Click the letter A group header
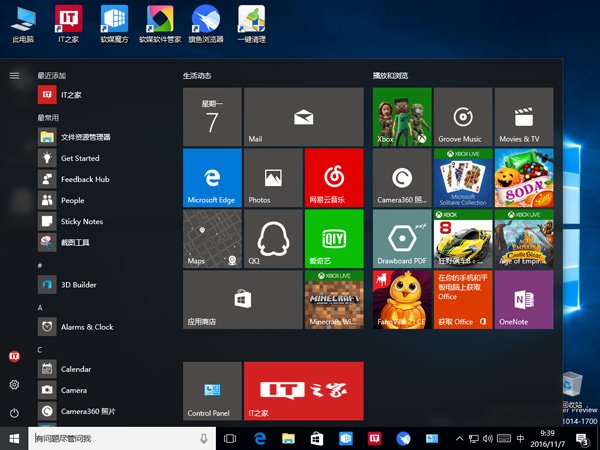Screen dimensions: 600x450 tap(40, 308)
